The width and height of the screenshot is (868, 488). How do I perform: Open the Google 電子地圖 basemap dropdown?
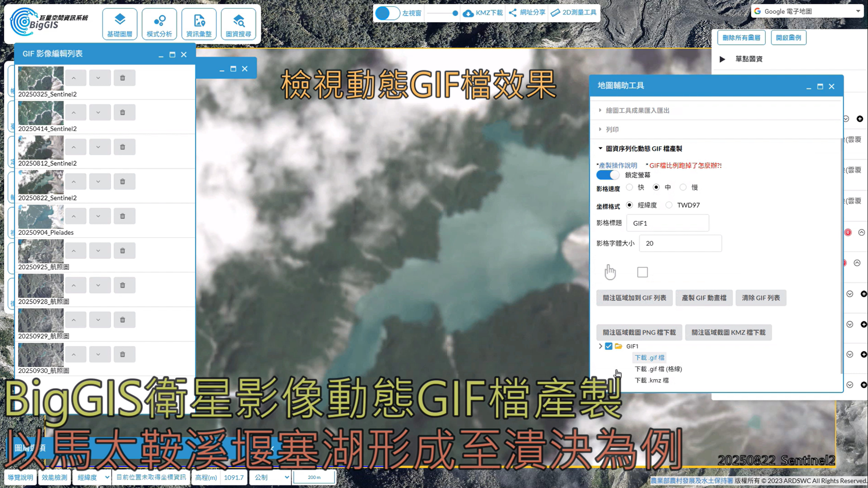pyautogui.click(x=807, y=11)
